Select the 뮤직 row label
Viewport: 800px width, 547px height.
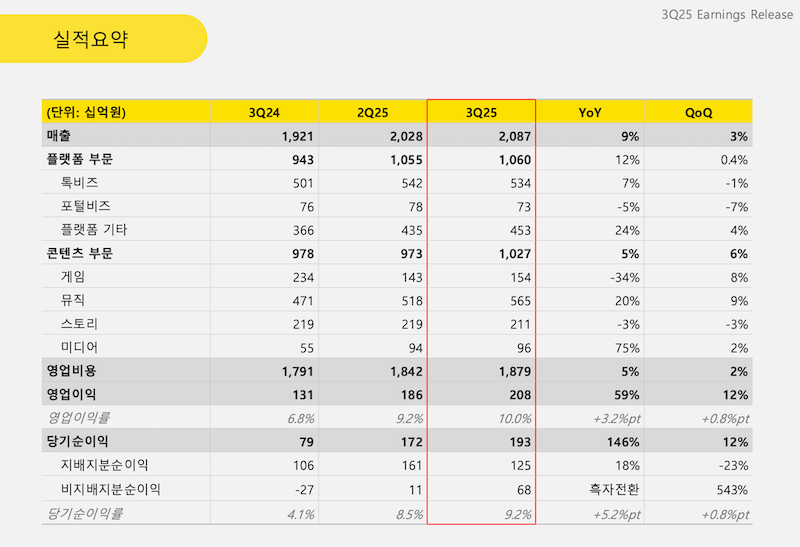[73, 300]
